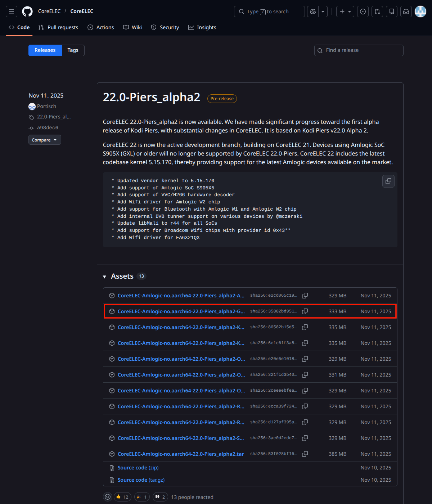Screen dimensions: 432x504
Task: Switch to the Code tab
Action: [19, 27]
